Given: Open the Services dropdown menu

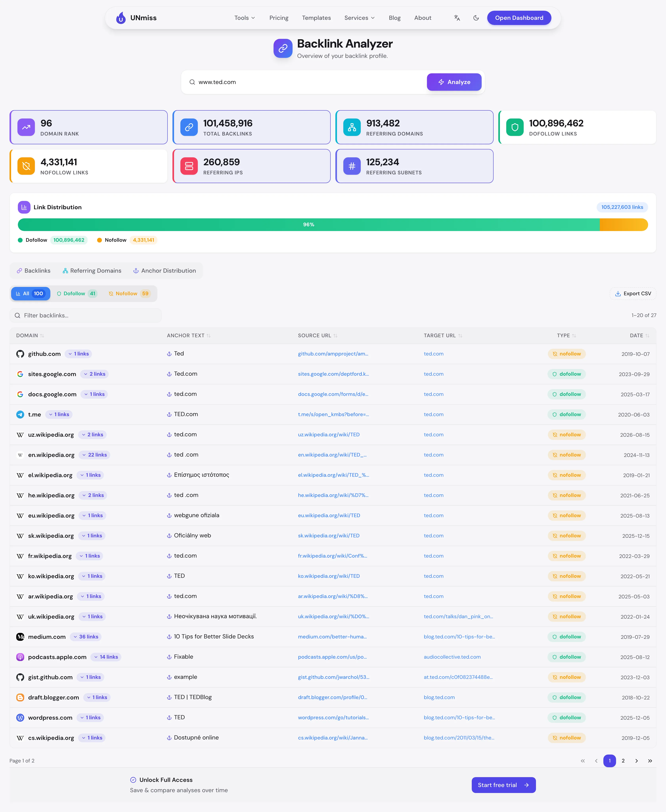Looking at the screenshot, I should tap(360, 18).
